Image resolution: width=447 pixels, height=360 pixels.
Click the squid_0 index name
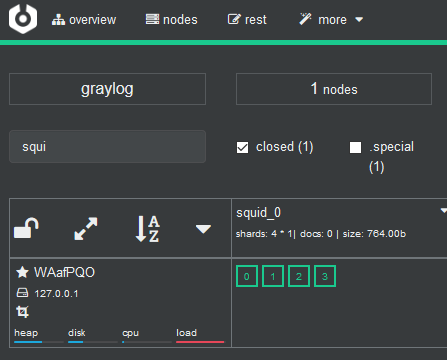click(259, 213)
